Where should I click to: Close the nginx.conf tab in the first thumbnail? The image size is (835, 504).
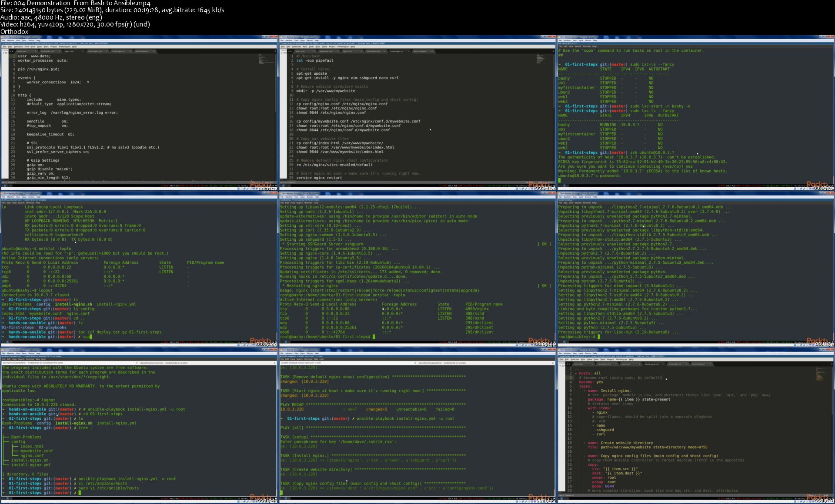click(x=83, y=51)
